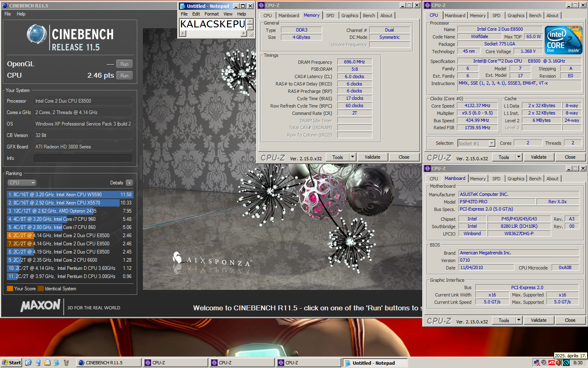Click Notepad vertical scrollbar up arrow
This screenshot has width=588, height=368.
[251, 22]
